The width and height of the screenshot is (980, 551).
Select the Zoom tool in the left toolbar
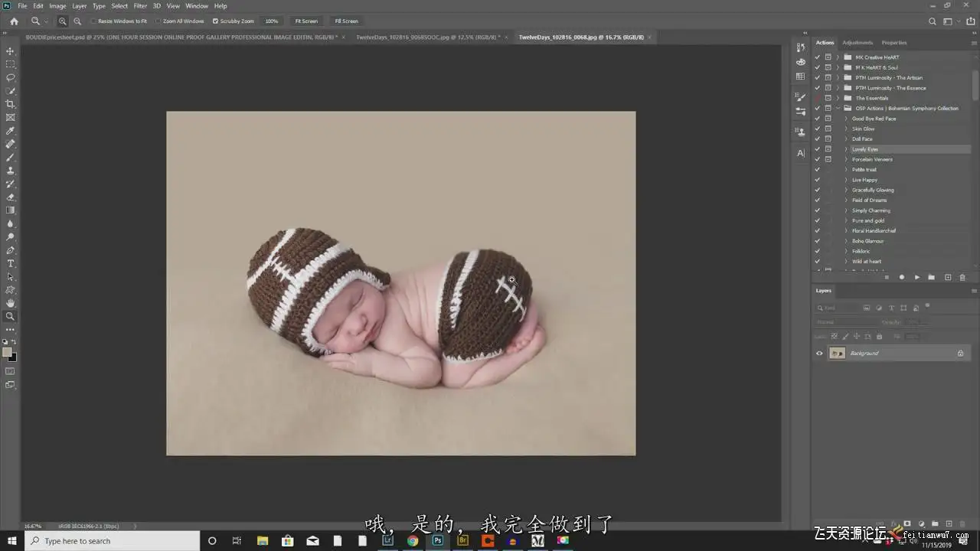tap(11, 316)
